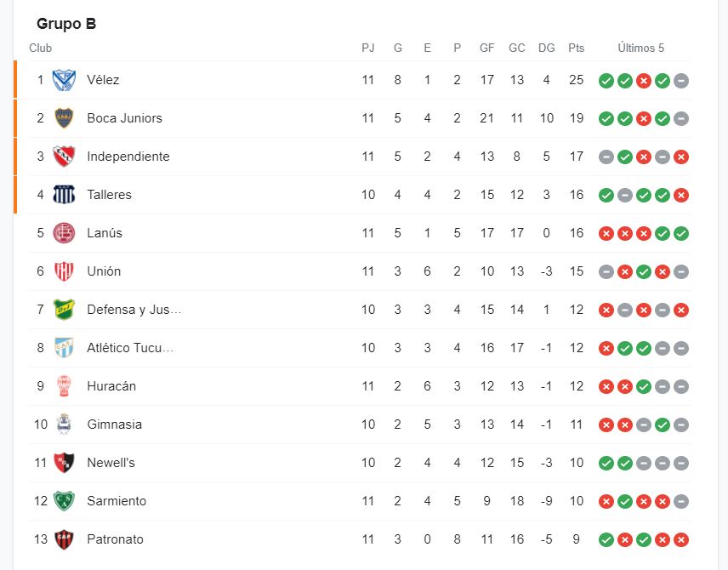
Task: Click the Unión club crest
Action: click(x=64, y=271)
